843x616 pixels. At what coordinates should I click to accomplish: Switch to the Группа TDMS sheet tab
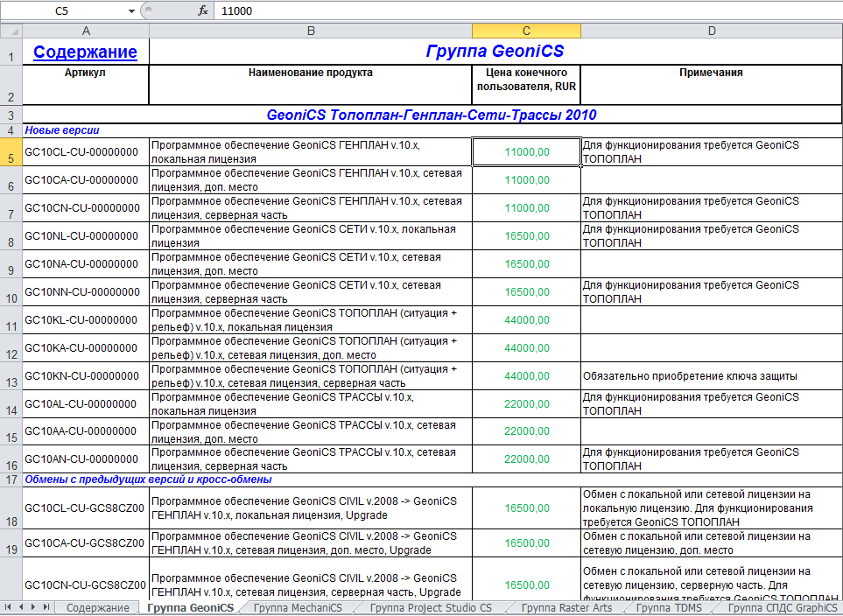[669, 608]
